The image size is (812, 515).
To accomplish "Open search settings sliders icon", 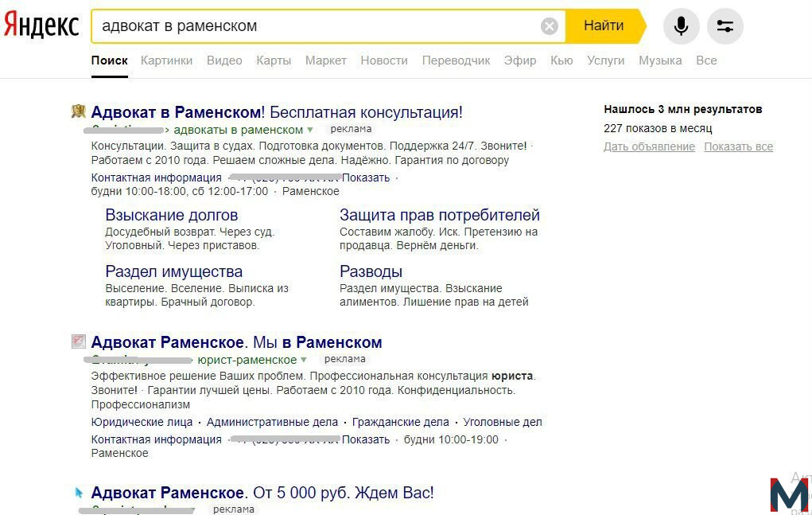I will [x=725, y=26].
